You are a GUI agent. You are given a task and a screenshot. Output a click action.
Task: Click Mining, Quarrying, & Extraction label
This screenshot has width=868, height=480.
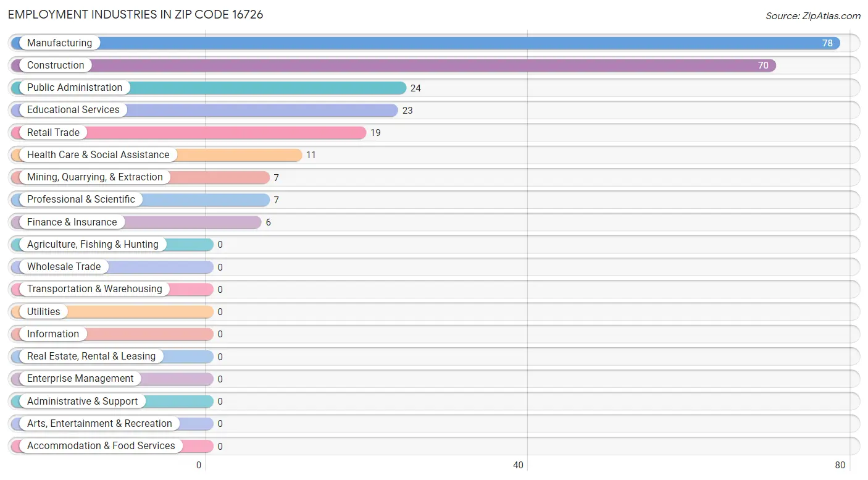95,177
